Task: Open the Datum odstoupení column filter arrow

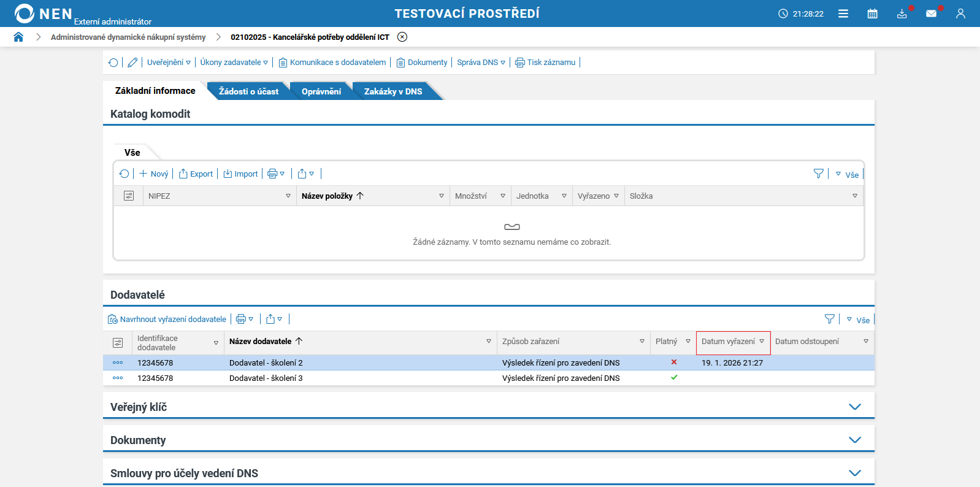Action: pyautogui.click(x=866, y=341)
